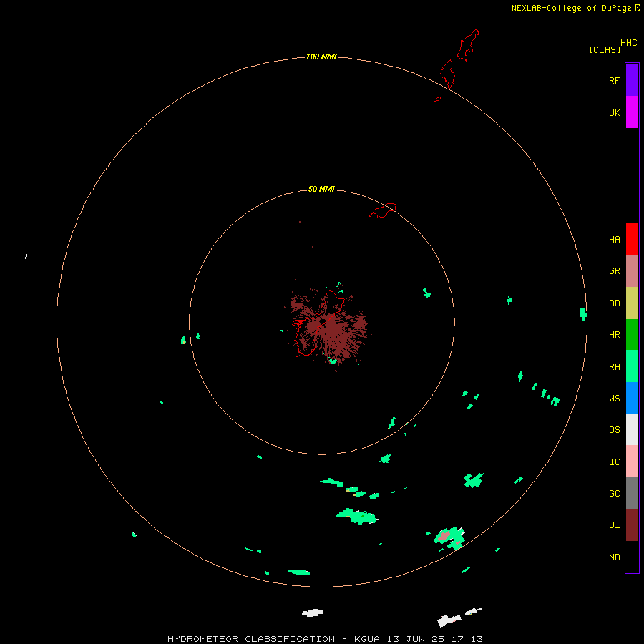644x644 pixels.
Task: Select the BD yellow legend block
Action: pyautogui.click(x=632, y=303)
